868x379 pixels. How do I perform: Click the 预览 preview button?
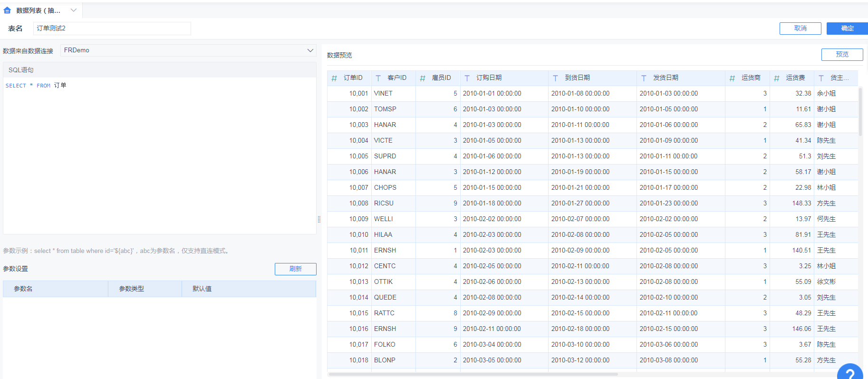point(842,55)
